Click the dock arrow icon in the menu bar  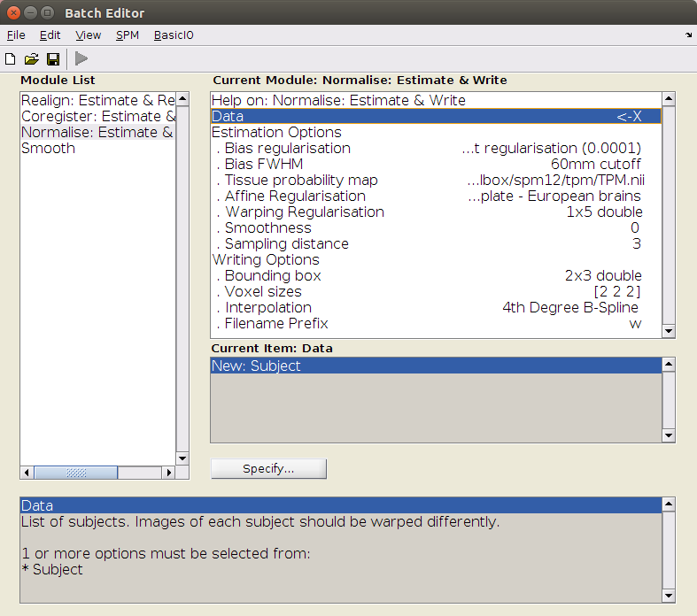pos(688,35)
